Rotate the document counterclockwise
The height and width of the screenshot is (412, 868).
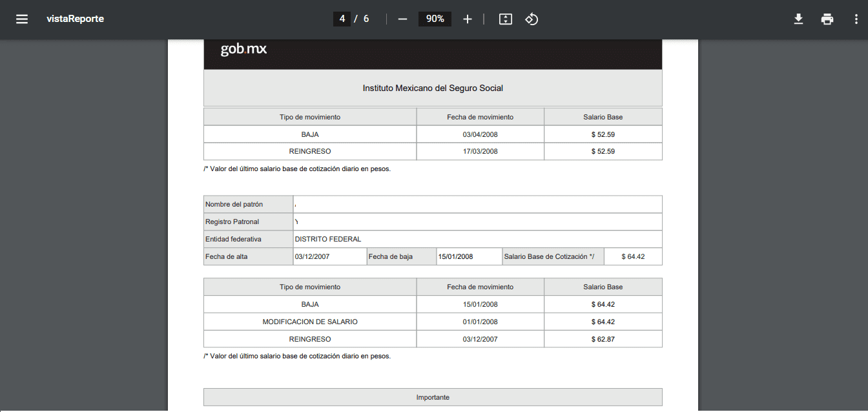(532, 19)
